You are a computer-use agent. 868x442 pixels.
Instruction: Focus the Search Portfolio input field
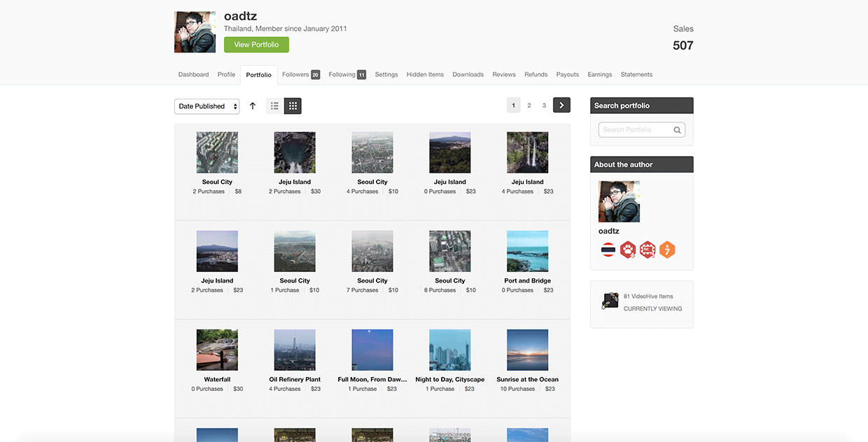click(x=642, y=129)
